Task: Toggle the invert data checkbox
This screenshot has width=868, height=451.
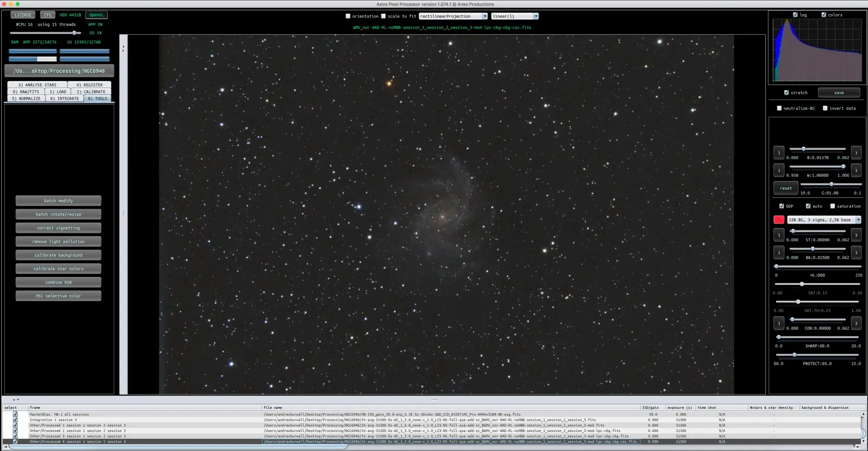Action: click(x=825, y=109)
